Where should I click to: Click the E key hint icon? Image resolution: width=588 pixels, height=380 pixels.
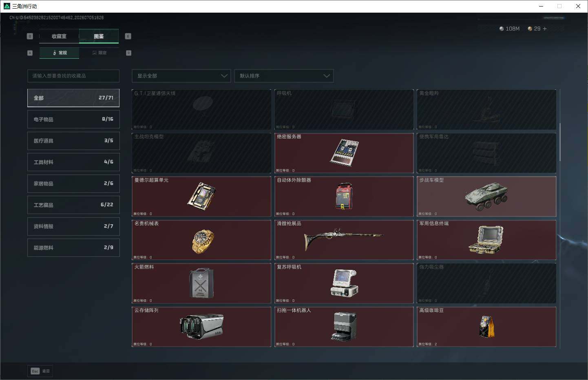coord(128,36)
